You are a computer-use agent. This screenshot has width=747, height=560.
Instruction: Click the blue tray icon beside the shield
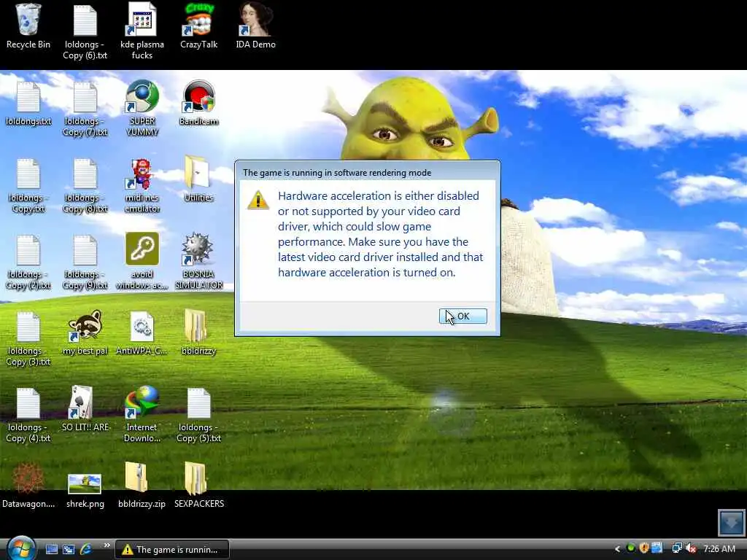(657, 548)
